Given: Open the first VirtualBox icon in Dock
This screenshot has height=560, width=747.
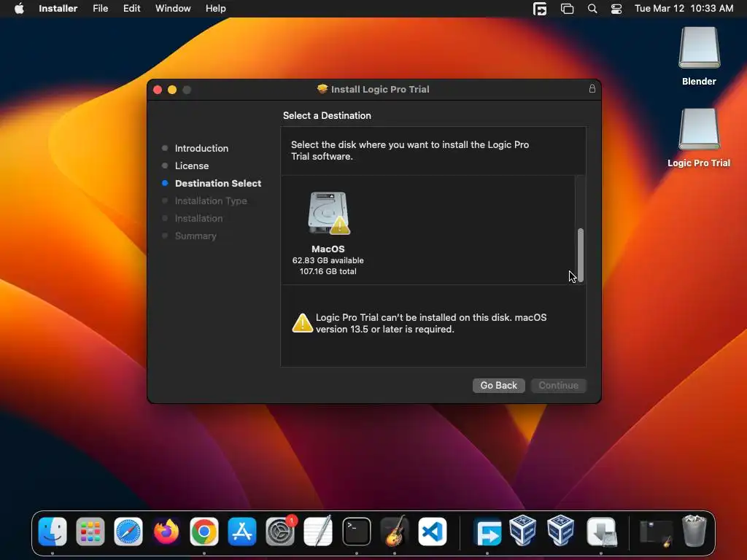Looking at the screenshot, I should (x=522, y=531).
